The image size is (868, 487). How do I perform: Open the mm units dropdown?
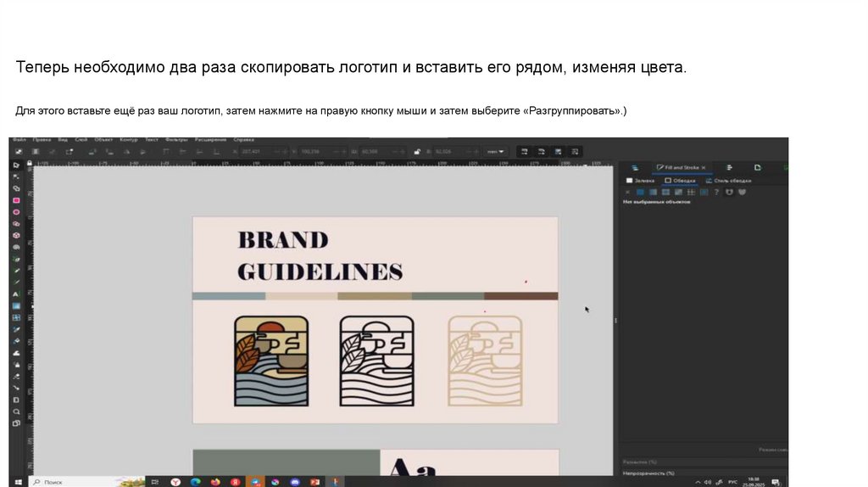pyautogui.click(x=495, y=151)
